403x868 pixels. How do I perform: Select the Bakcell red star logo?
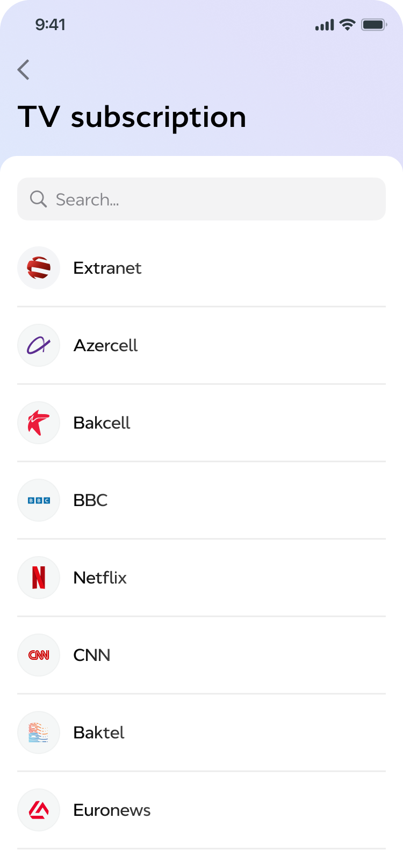(39, 423)
